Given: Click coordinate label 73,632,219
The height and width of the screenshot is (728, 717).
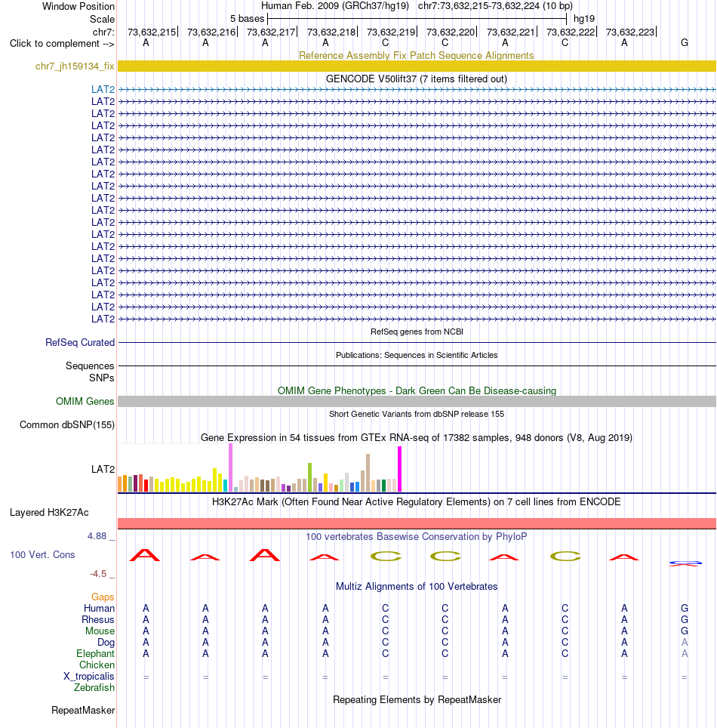Looking at the screenshot, I should (391, 32).
